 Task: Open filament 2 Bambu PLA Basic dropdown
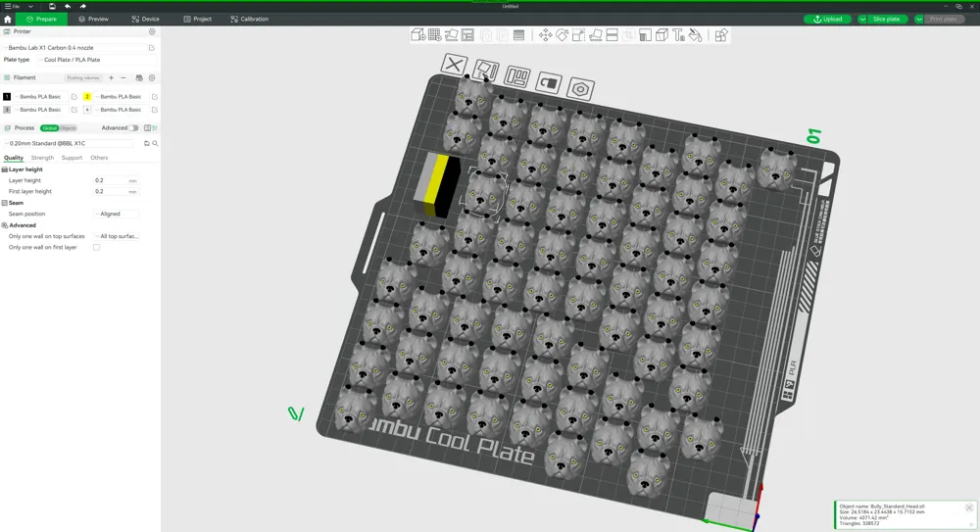122,97
